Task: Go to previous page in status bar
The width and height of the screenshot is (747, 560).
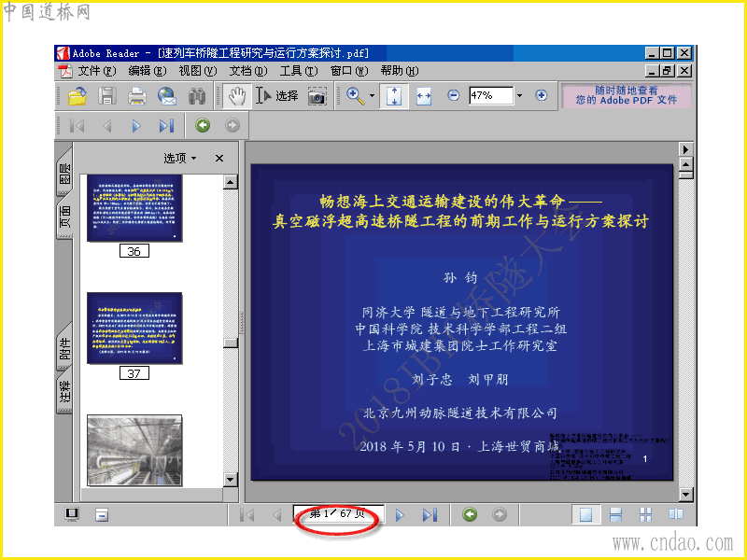Action: click(x=276, y=515)
